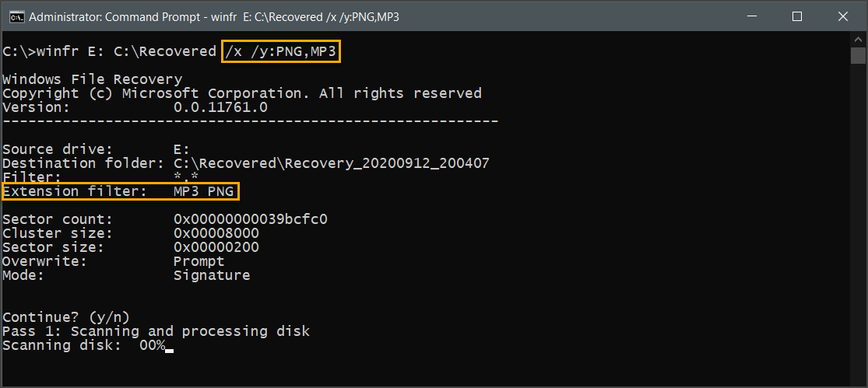868x388 pixels.
Task: Click the Cluster size value 0x00008000
Action: click(216, 233)
